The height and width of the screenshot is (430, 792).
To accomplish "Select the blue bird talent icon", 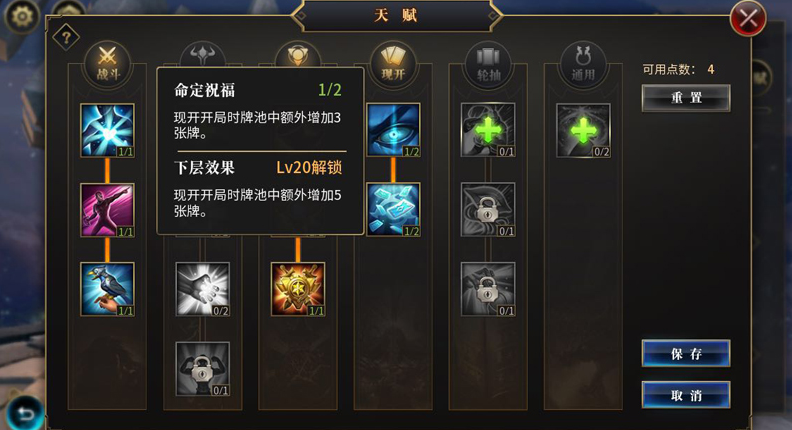I will pyautogui.click(x=107, y=289).
